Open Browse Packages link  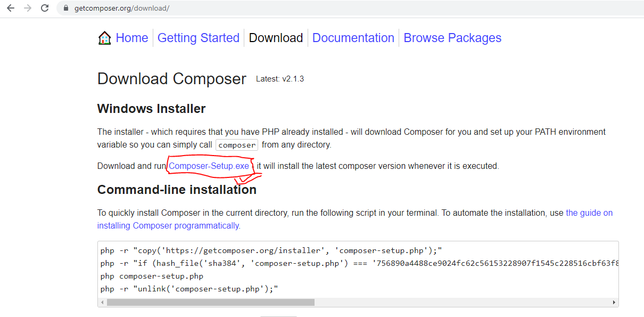[x=452, y=38]
